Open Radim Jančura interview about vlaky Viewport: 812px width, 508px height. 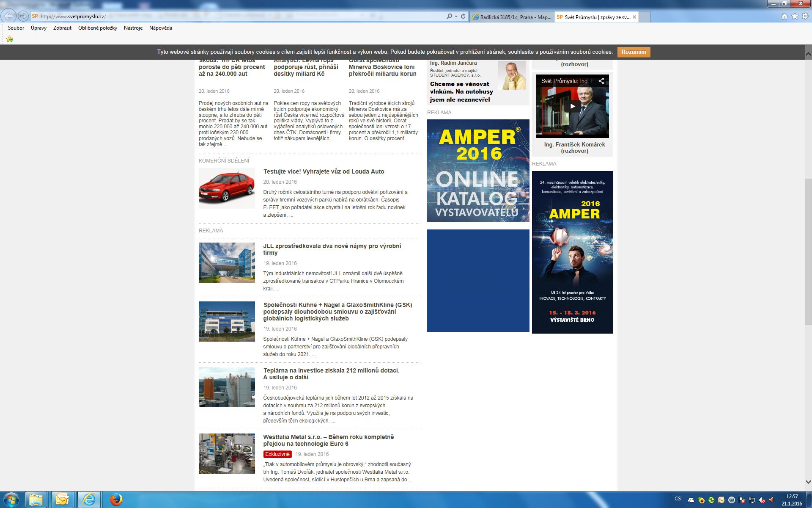(x=461, y=92)
